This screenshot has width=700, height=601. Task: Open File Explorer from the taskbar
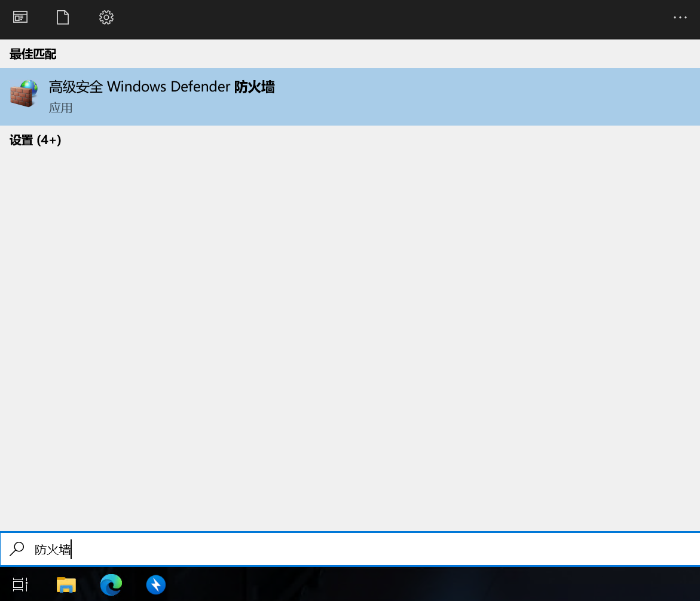[x=66, y=584]
